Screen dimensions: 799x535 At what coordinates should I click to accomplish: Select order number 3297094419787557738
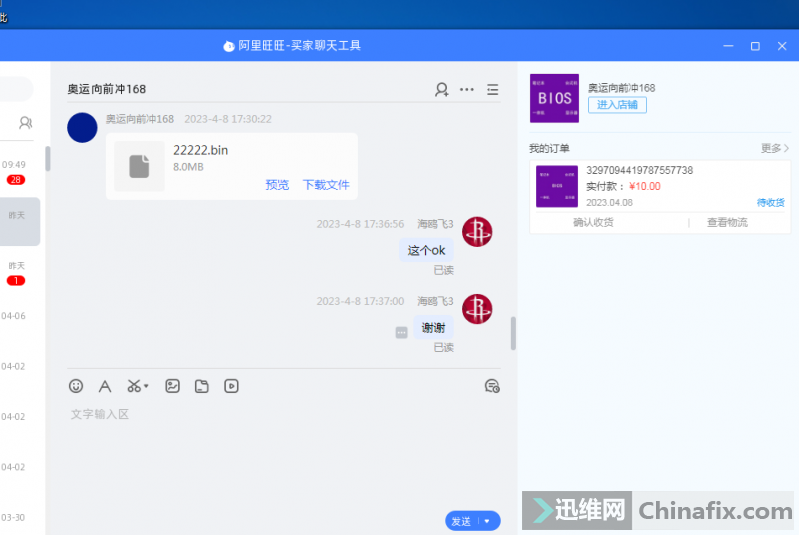pyautogui.click(x=640, y=170)
